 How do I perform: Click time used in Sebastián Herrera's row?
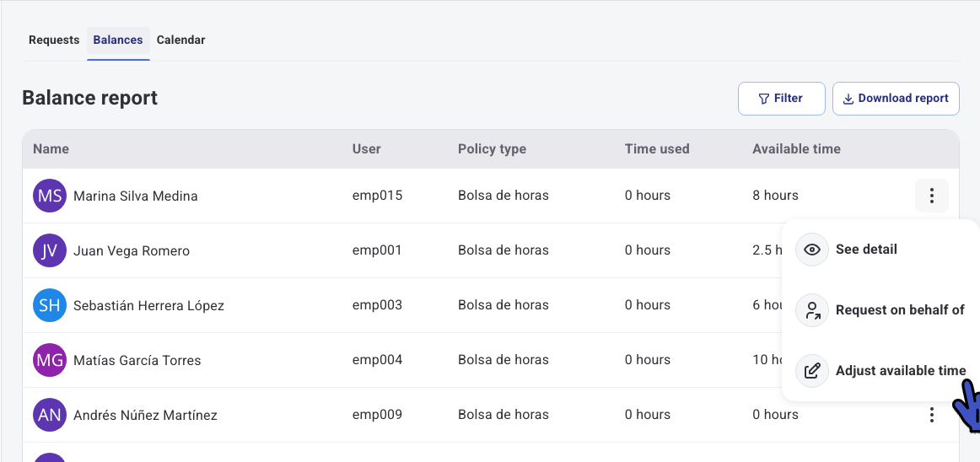pos(648,305)
